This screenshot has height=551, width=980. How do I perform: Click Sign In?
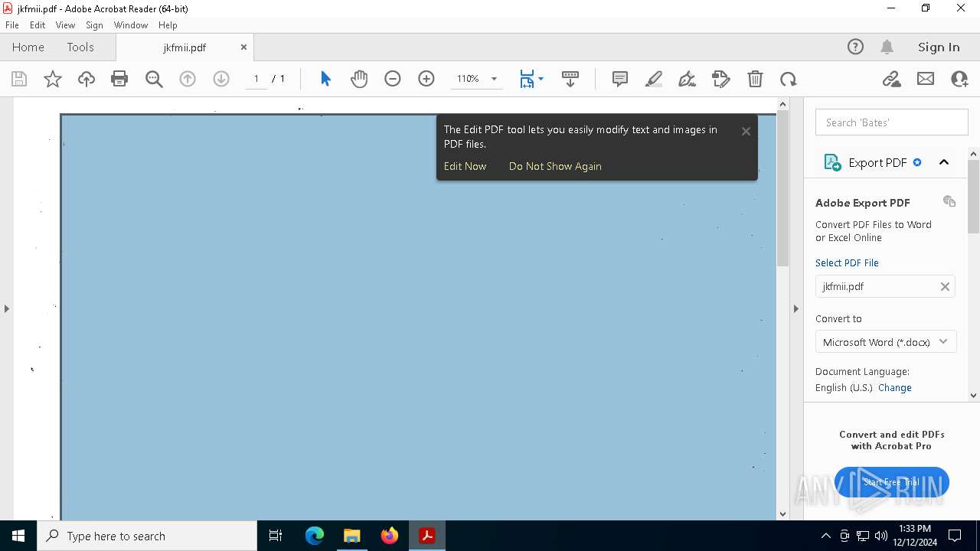[x=939, y=47]
